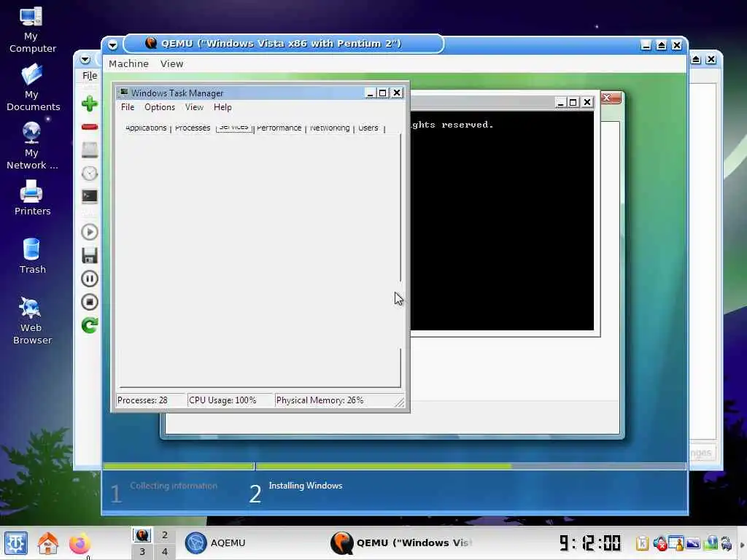
Task: Click the home folder icon in the panel
Action: coord(47,543)
